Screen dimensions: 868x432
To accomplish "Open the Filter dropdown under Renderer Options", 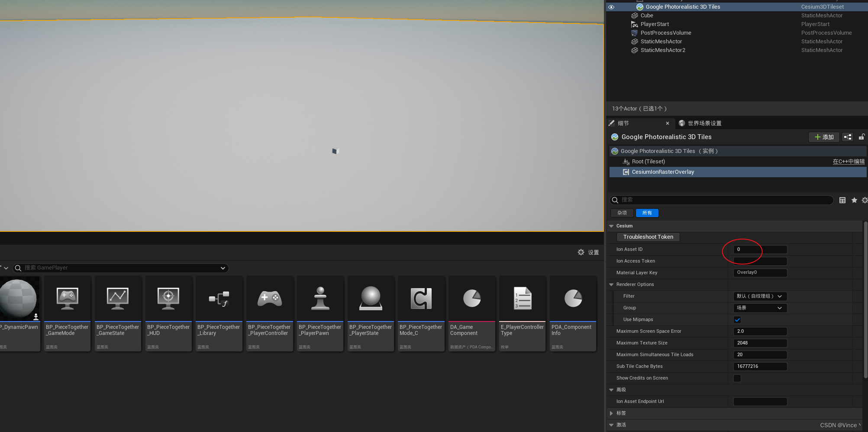I will (x=760, y=296).
